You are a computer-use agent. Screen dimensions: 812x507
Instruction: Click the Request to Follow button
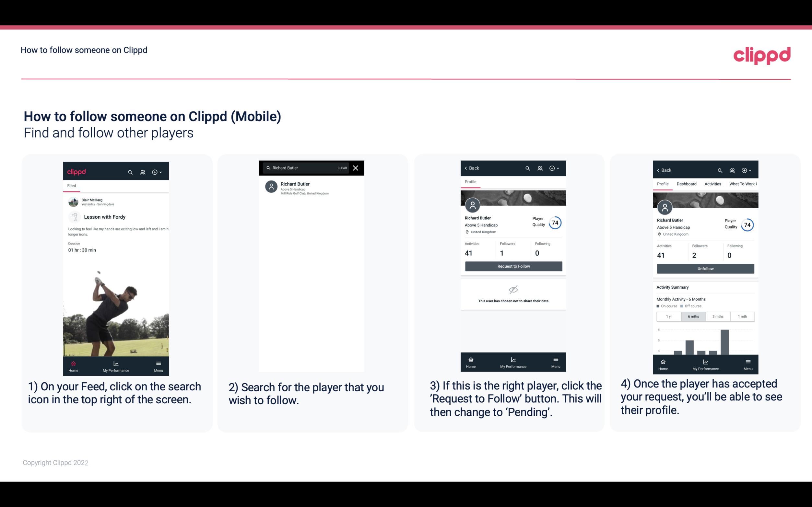click(x=513, y=266)
